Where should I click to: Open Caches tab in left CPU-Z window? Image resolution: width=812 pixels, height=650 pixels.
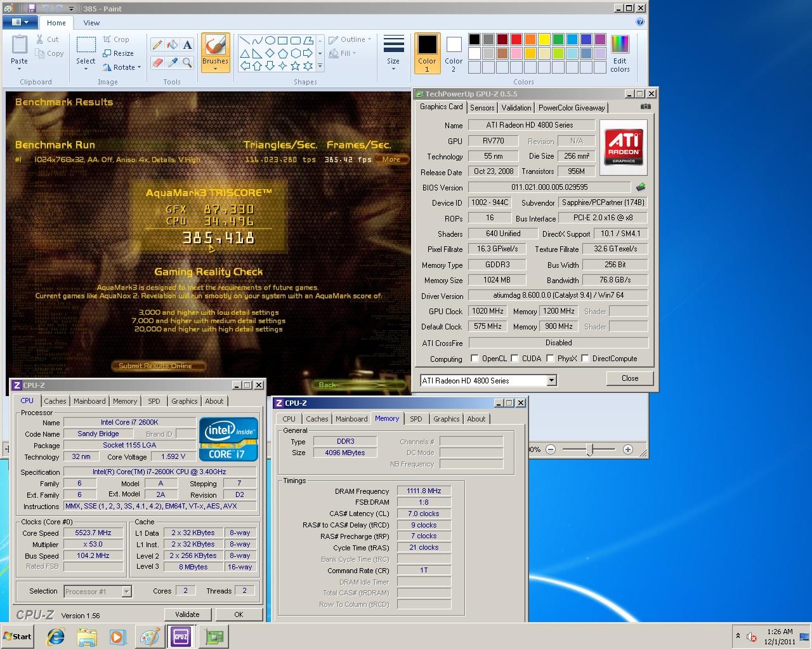(55, 401)
